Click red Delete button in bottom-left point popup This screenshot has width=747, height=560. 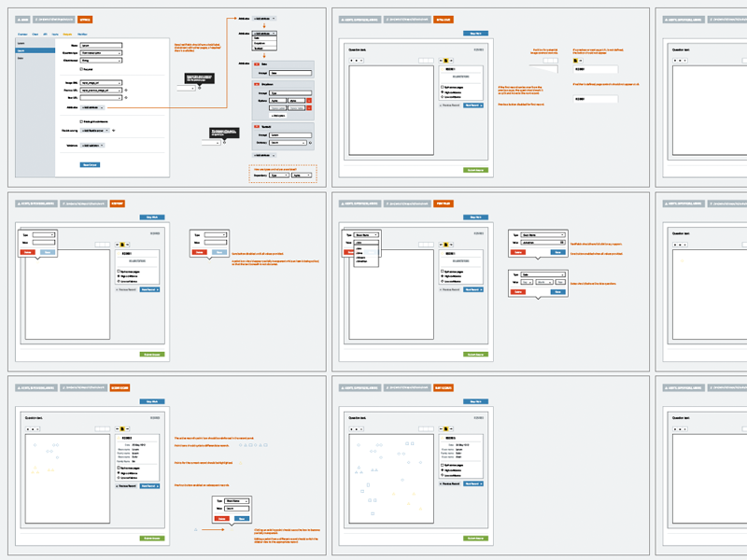coord(221,518)
